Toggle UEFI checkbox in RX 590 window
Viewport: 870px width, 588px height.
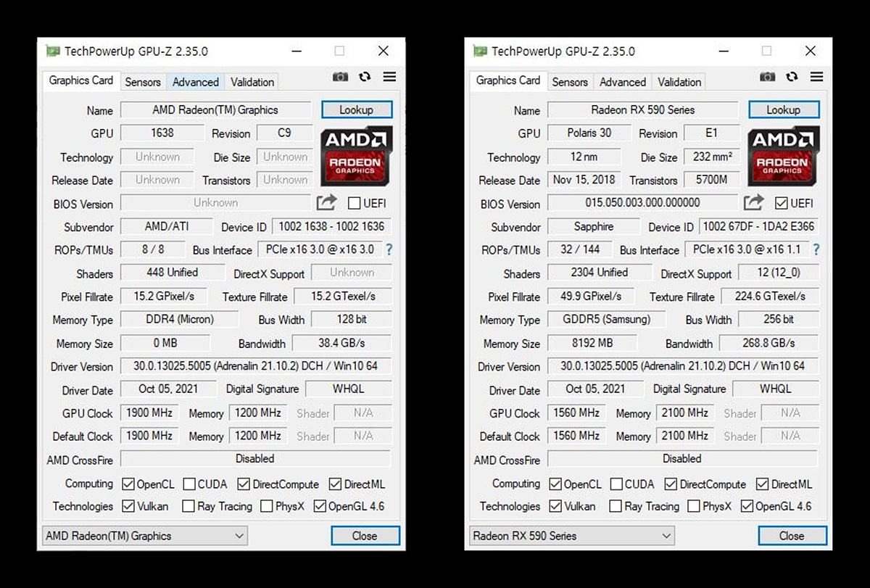click(781, 203)
